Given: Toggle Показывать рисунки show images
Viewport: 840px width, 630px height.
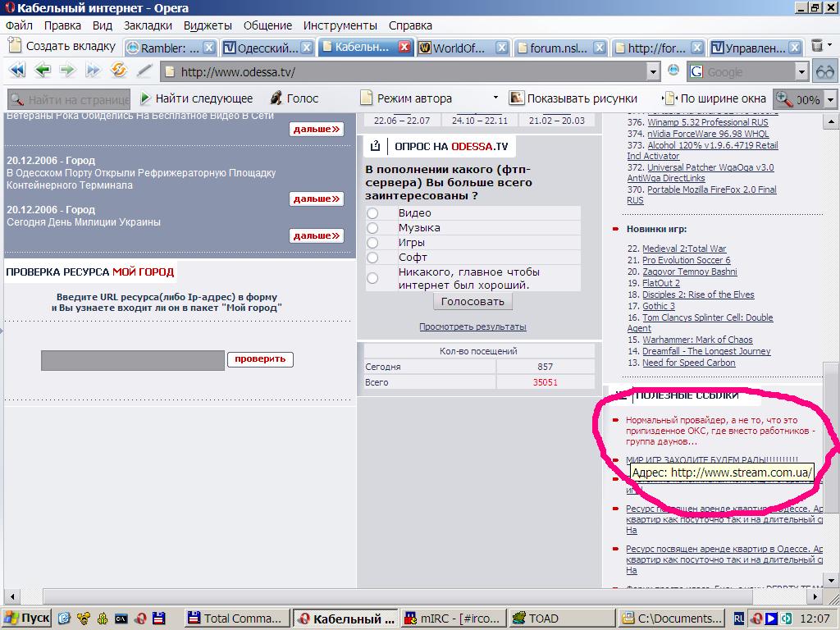Looking at the screenshot, I should coord(573,98).
